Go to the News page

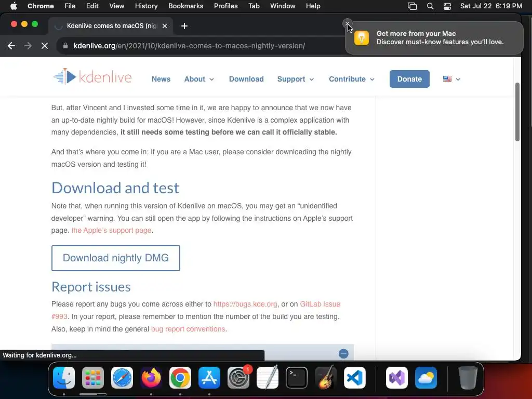[x=161, y=79]
